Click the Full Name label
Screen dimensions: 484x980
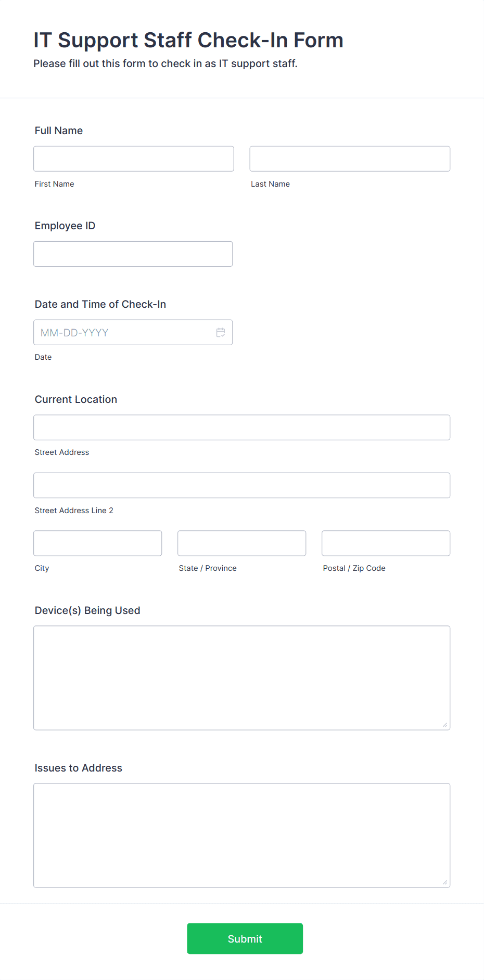point(59,130)
